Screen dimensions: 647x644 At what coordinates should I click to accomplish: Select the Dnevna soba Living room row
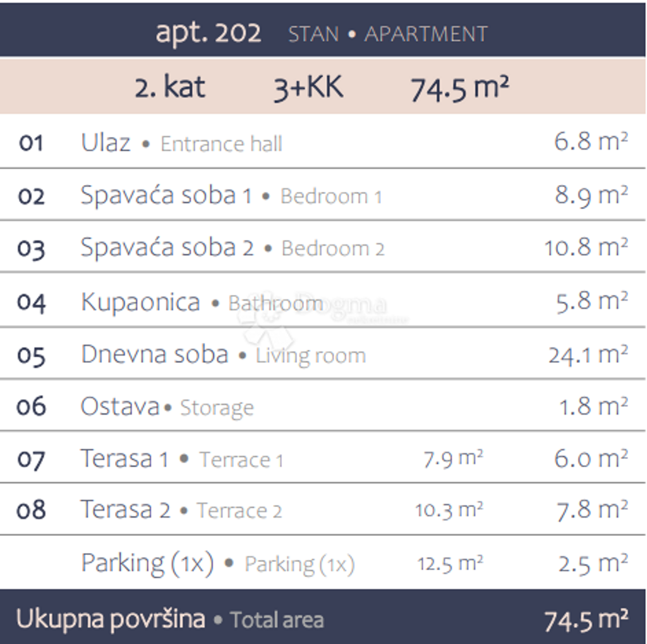(323, 354)
